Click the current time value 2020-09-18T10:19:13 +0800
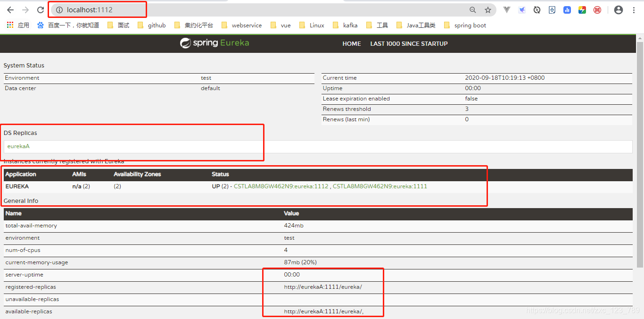644x319 pixels. click(x=505, y=78)
